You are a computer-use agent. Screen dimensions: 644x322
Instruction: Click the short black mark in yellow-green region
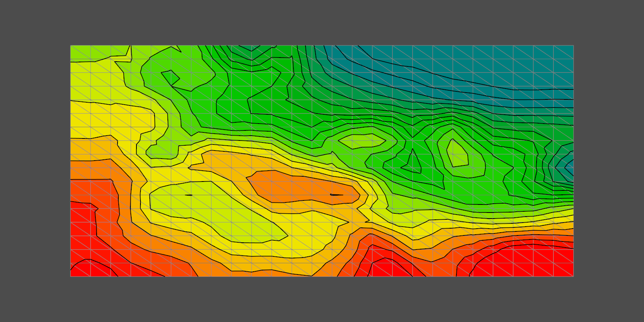tap(188, 195)
